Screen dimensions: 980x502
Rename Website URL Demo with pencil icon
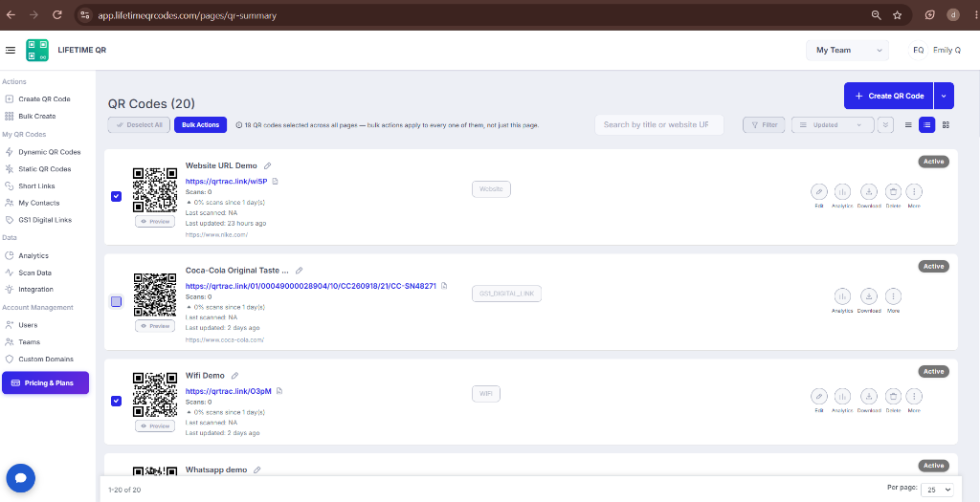coord(268,166)
